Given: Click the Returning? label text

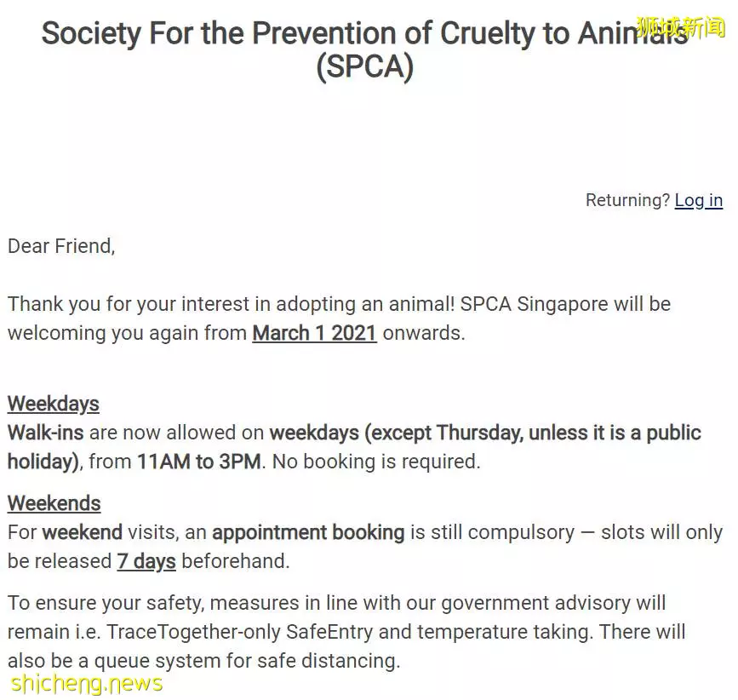Looking at the screenshot, I should (627, 200).
